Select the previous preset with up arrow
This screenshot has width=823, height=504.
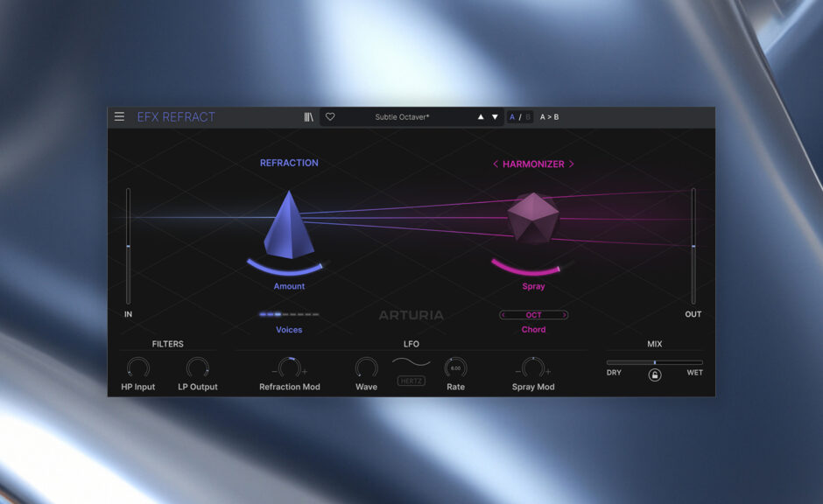480,116
